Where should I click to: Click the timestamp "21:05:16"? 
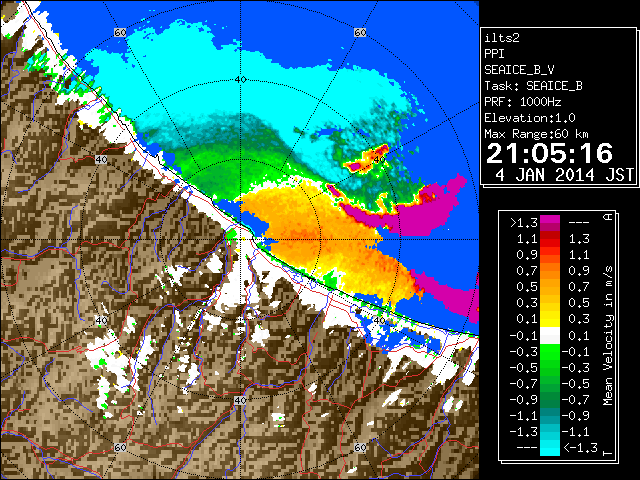click(549, 153)
